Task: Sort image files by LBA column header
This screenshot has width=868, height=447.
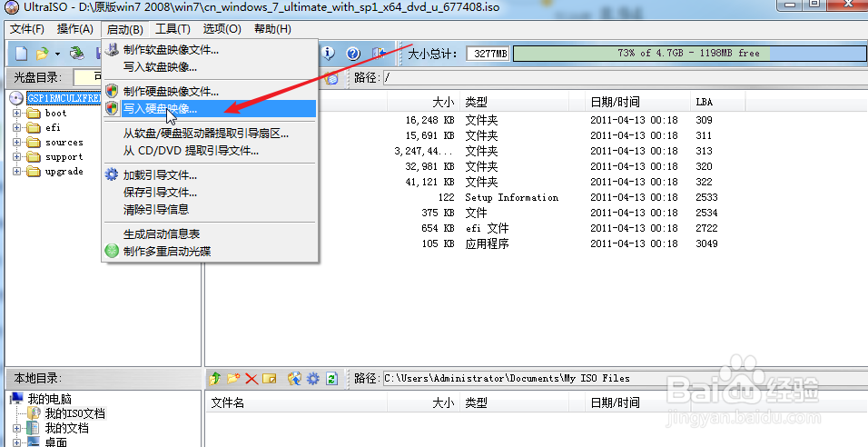Action: 718,102
